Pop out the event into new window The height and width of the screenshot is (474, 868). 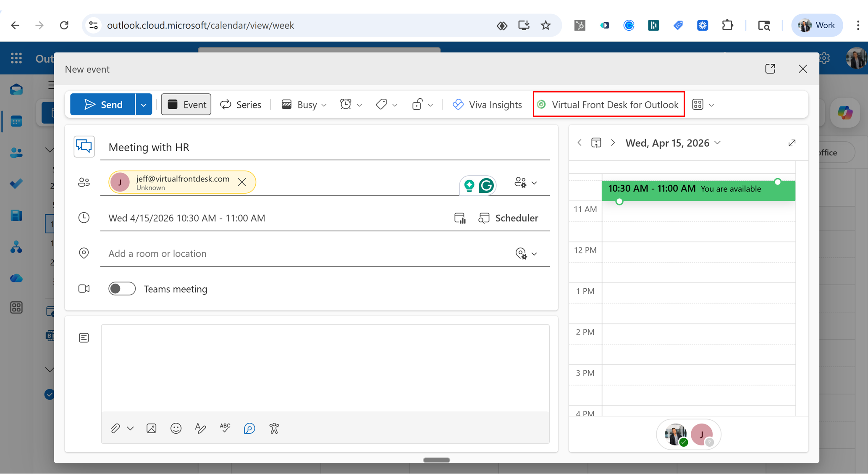coord(770,69)
